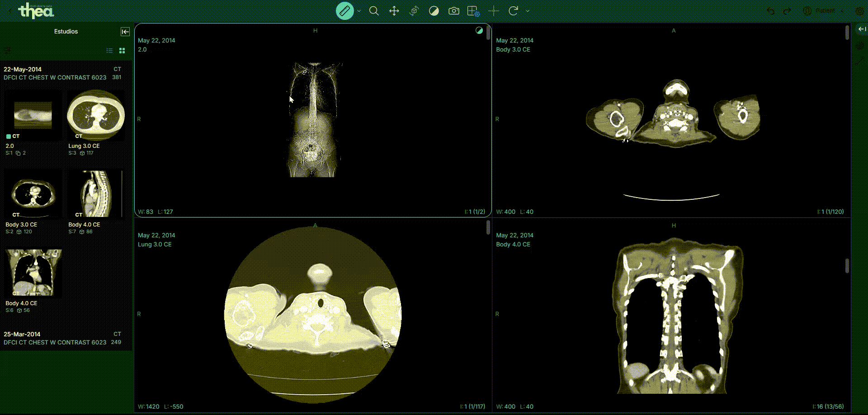Click scrollbar of Body 4.0 CE viewport
The image size is (868, 415).
[x=847, y=266]
